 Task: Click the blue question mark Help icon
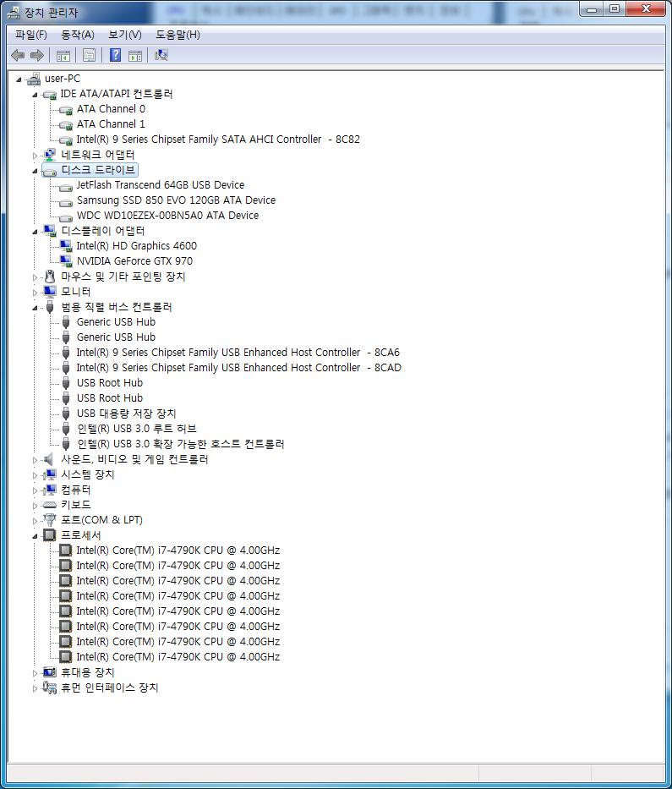[115, 55]
